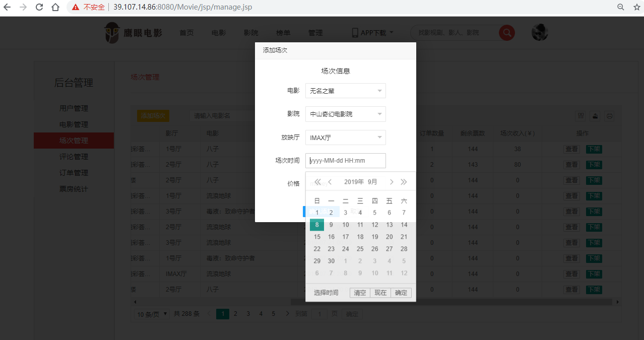
Task: Click the column filter grid icon
Action: coord(581,116)
